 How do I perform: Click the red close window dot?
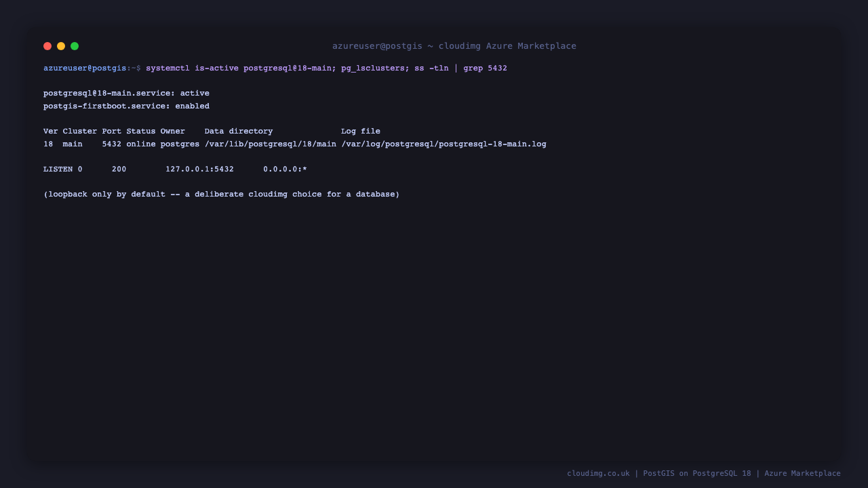click(x=47, y=46)
